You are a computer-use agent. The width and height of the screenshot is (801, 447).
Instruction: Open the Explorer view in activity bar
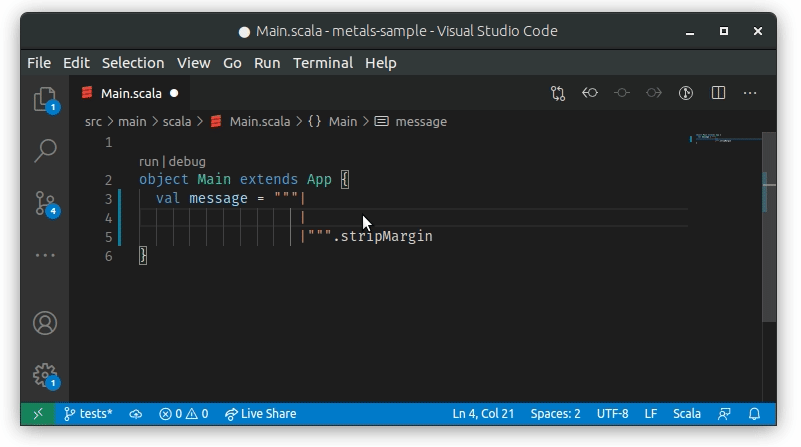pos(45,99)
